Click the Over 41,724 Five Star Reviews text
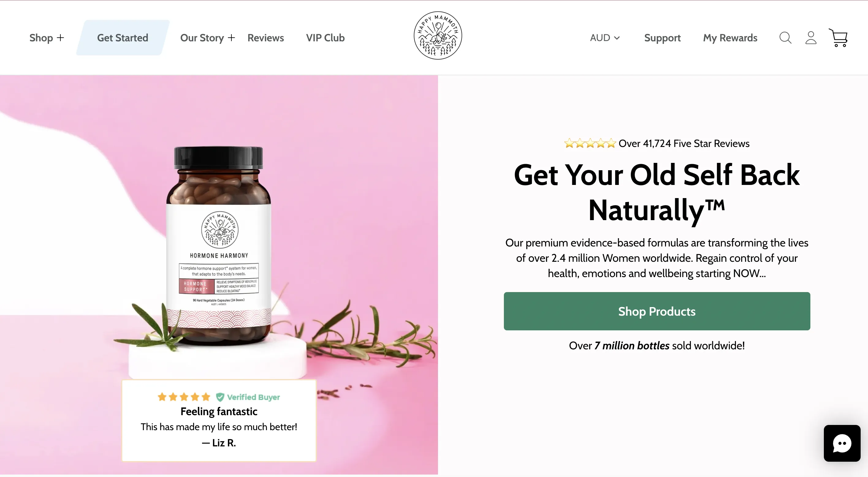868x477 pixels. pyautogui.click(x=684, y=143)
